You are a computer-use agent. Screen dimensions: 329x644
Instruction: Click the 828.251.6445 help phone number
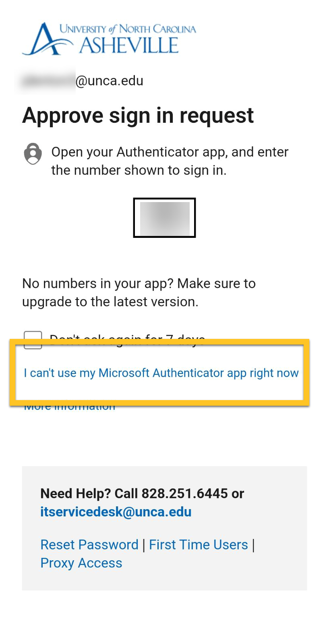pyautogui.click(x=184, y=493)
